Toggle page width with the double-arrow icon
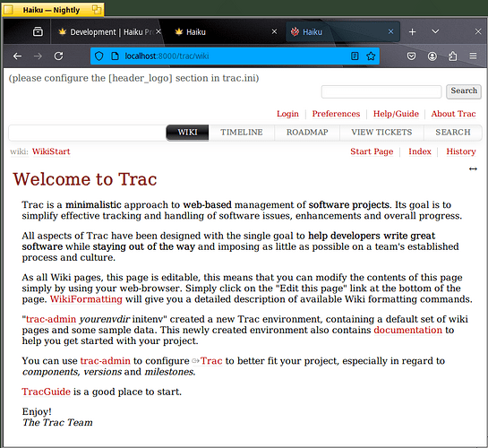The width and height of the screenshot is (488, 448). click(x=473, y=169)
